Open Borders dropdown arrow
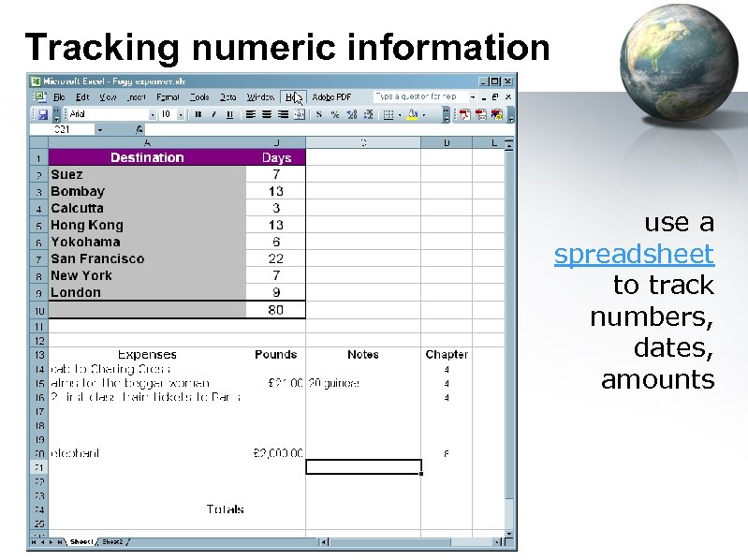The height and width of the screenshot is (560, 748). (400, 115)
